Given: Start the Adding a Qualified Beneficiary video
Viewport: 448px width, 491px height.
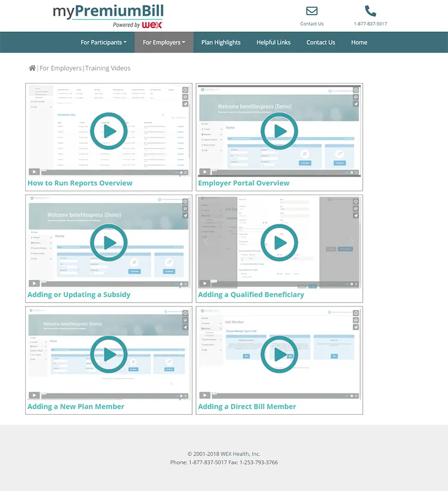Looking at the screenshot, I should (x=279, y=243).
